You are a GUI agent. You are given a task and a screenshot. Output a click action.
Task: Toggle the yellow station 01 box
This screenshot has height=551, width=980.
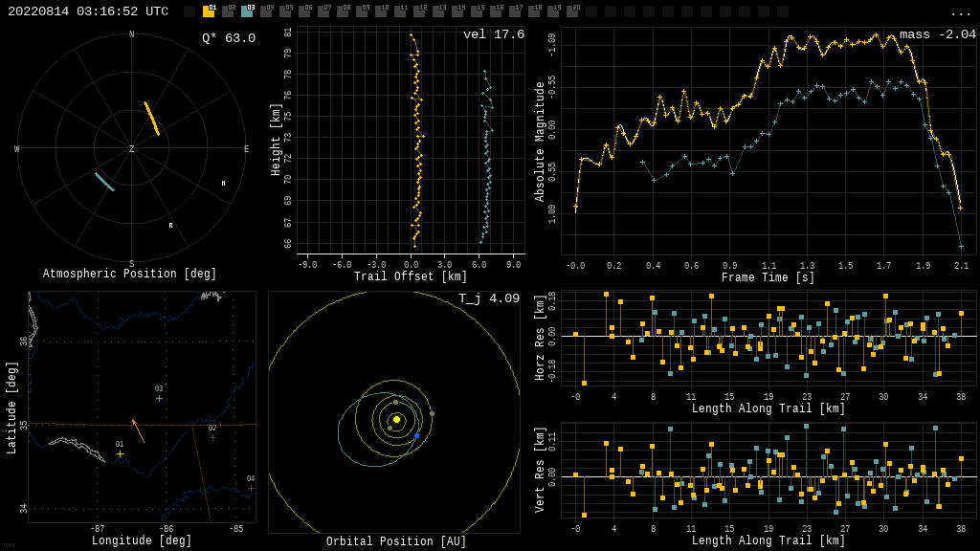pyautogui.click(x=209, y=11)
